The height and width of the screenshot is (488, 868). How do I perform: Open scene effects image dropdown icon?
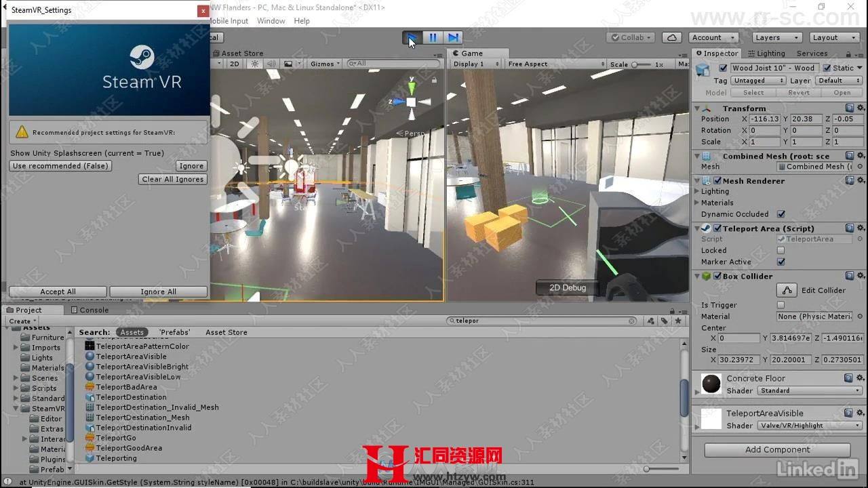coord(291,64)
